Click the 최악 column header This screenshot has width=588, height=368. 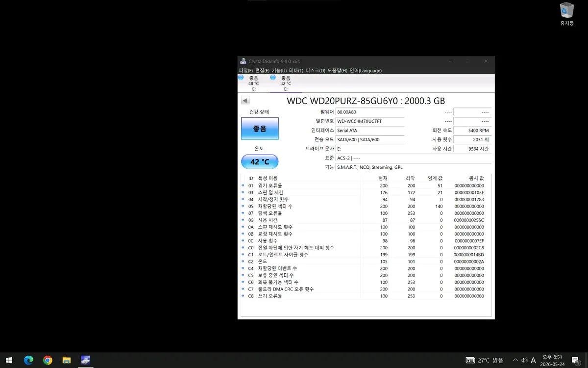pos(410,178)
